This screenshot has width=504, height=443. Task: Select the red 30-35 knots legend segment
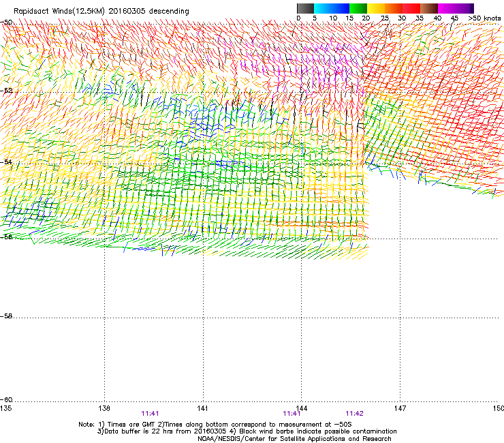pyautogui.click(x=411, y=8)
